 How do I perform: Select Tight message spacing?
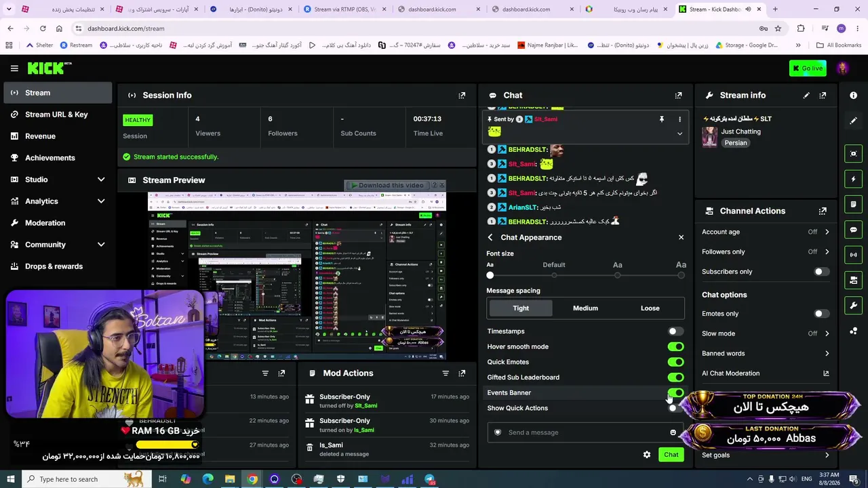(x=521, y=308)
